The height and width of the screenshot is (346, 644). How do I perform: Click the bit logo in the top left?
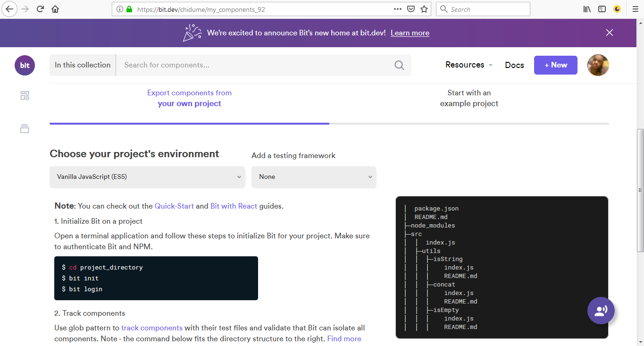(25, 65)
